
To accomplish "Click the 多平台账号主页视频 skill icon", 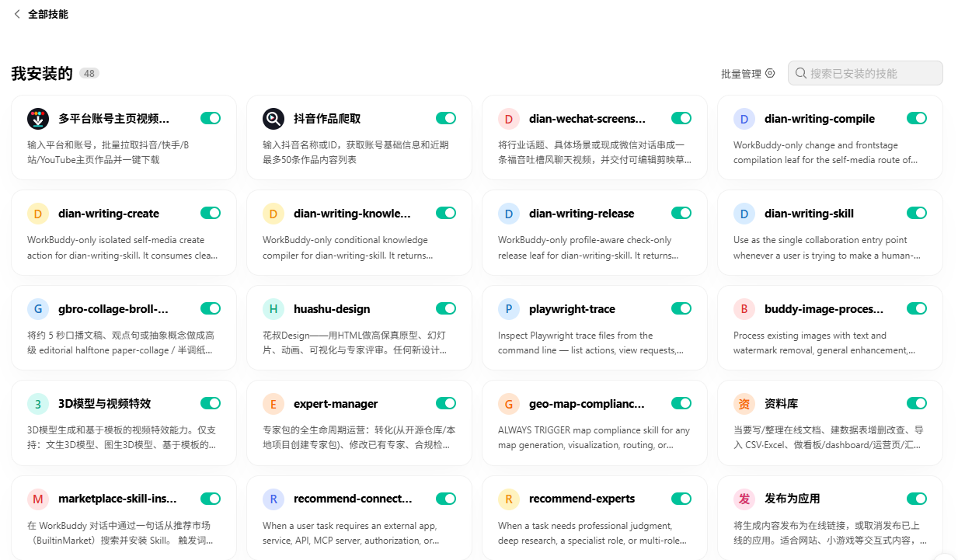I will pos(38,119).
